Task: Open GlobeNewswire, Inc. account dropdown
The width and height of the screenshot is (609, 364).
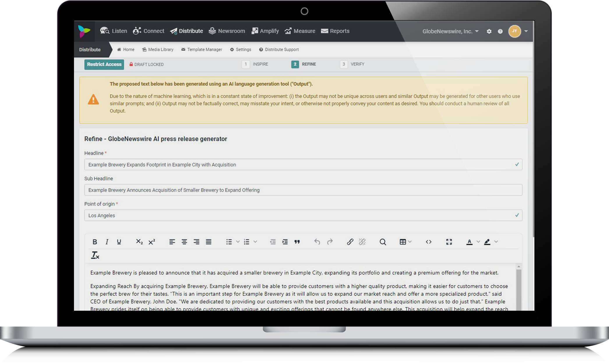Action: pyautogui.click(x=451, y=31)
